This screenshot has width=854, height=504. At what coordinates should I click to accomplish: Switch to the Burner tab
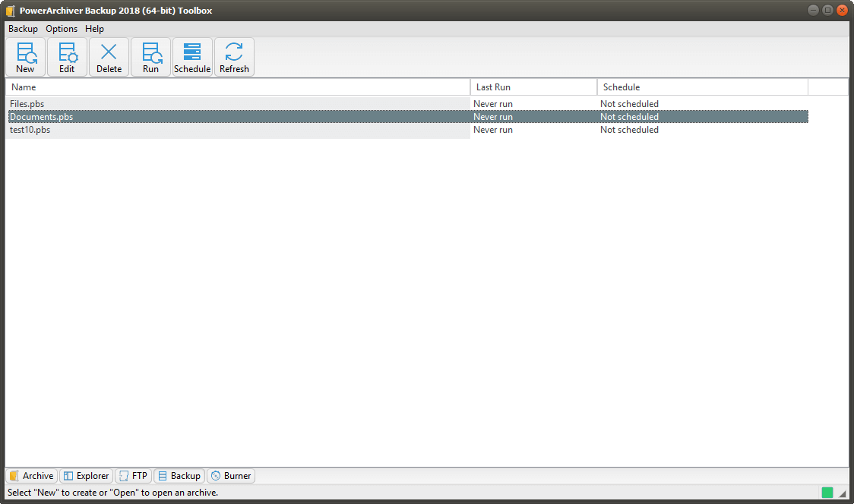click(x=232, y=476)
